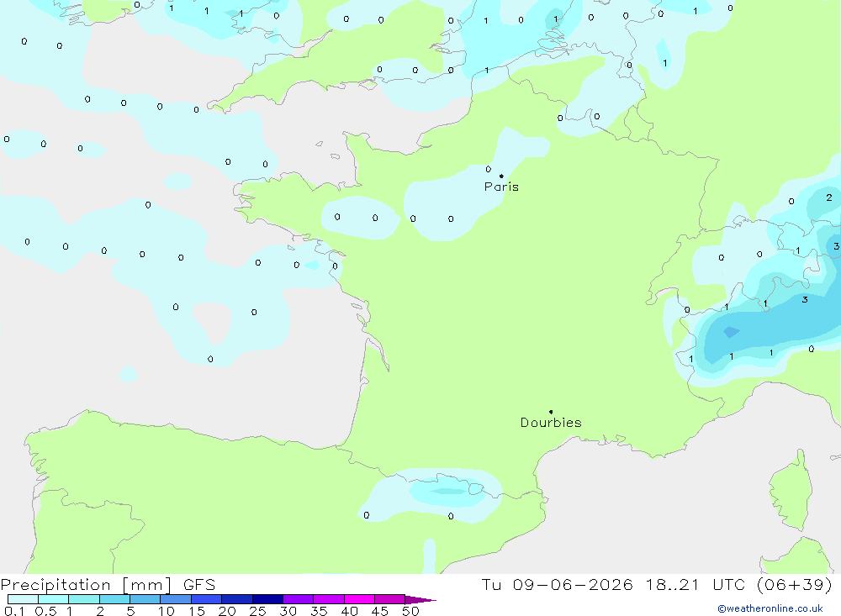
Task: Pick the 45–50 mm legend color swatch
Action: tap(390, 599)
